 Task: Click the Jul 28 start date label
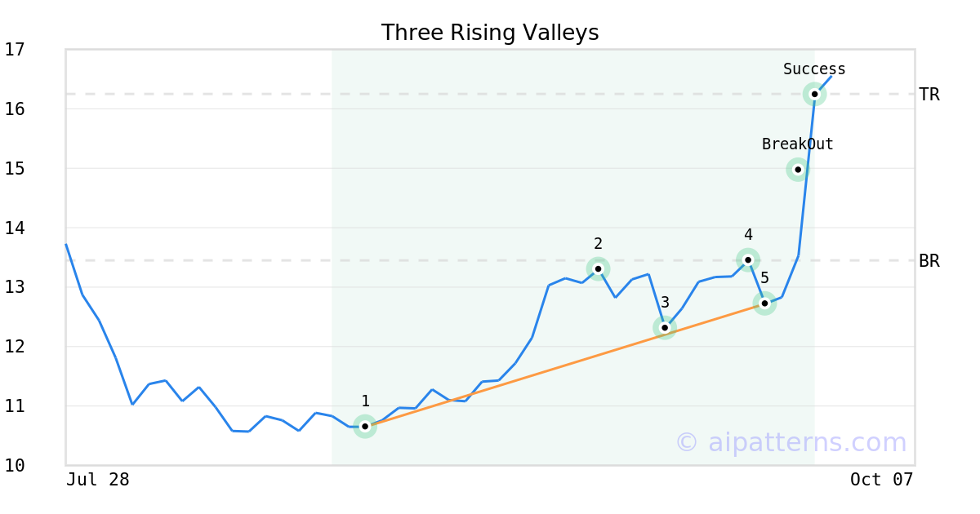(x=98, y=480)
